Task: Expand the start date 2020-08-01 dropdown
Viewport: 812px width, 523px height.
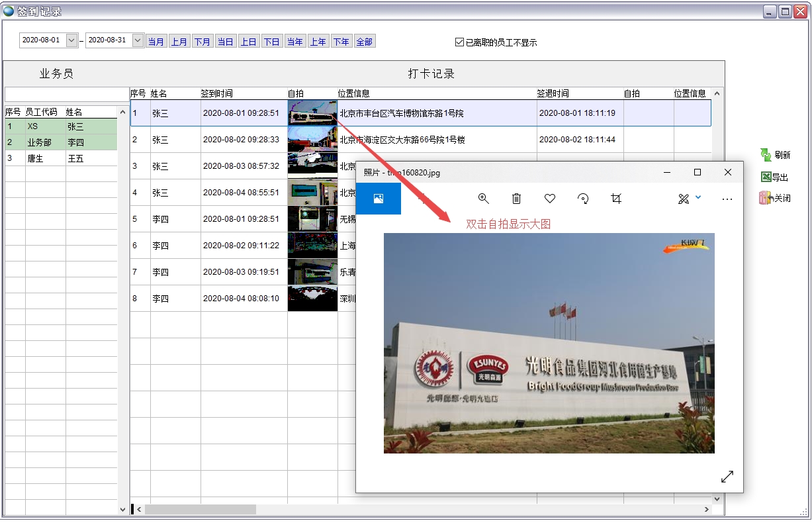Action: click(72, 40)
